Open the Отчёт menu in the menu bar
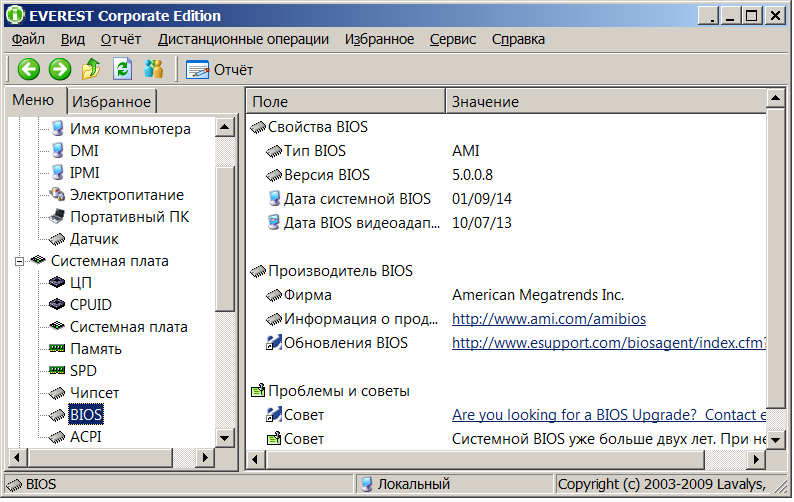 (x=121, y=39)
